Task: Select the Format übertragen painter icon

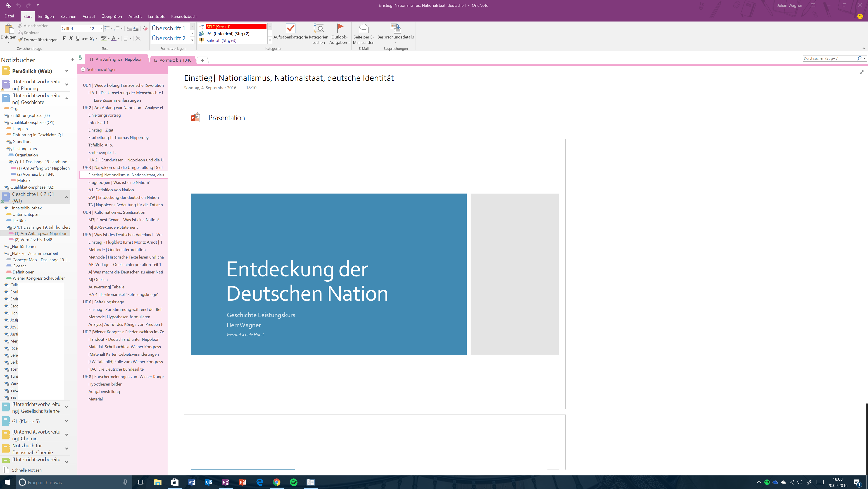Action: tap(20, 39)
